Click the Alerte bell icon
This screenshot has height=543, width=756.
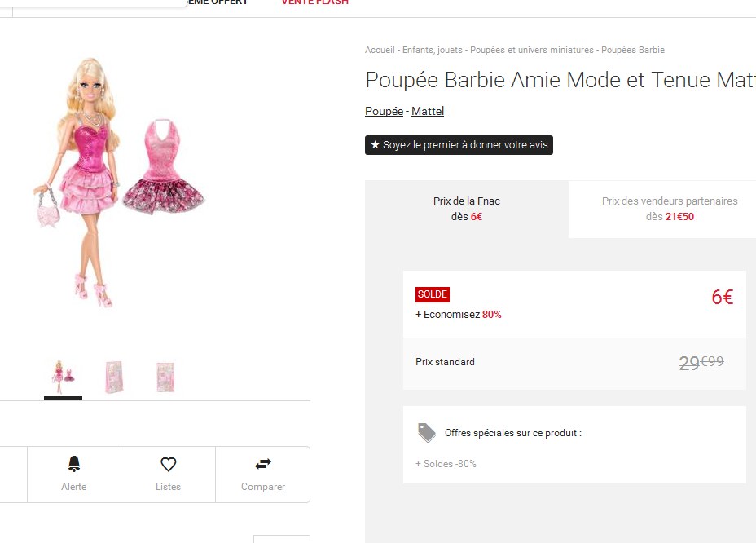coord(74,464)
